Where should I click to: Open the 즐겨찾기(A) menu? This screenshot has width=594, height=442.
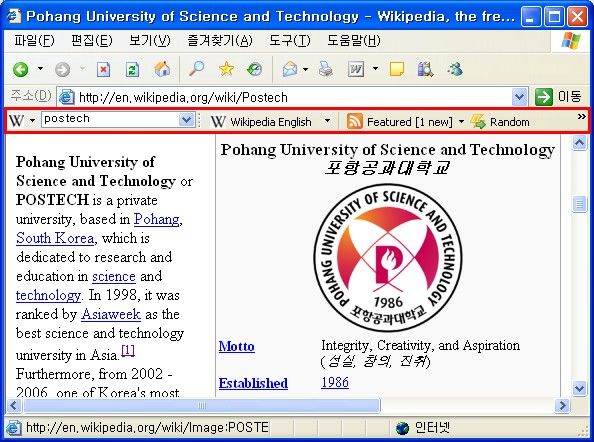[220, 40]
